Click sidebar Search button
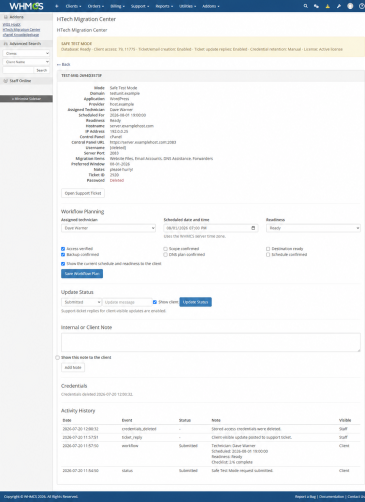 42,70
